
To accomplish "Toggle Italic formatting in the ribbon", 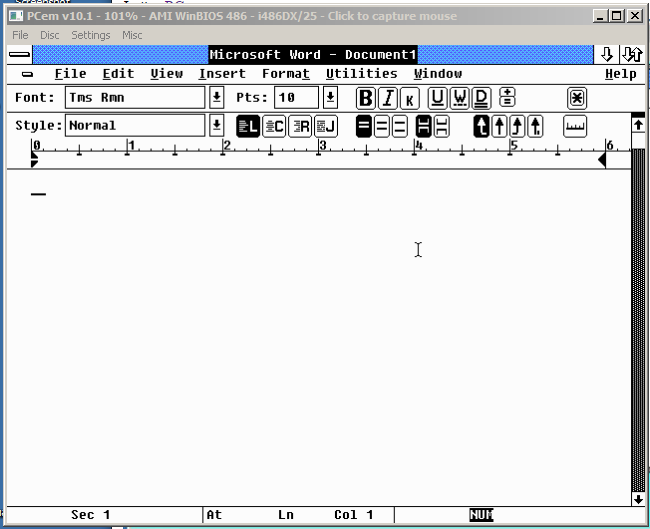I will point(388,98).
